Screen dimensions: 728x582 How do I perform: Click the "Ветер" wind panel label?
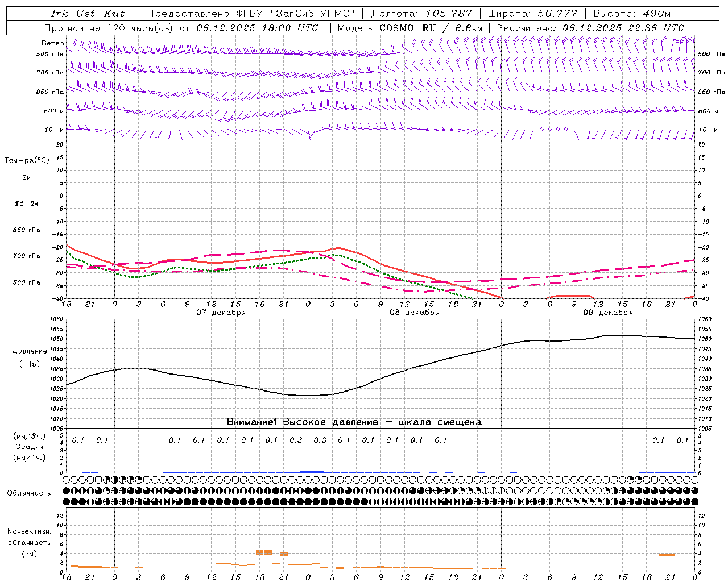(52, 43)
